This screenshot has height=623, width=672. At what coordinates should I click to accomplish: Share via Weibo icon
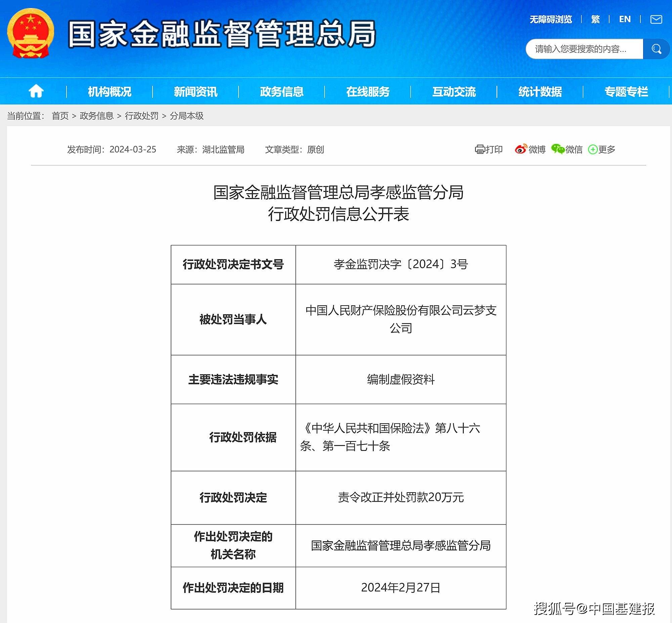point(520,149)
